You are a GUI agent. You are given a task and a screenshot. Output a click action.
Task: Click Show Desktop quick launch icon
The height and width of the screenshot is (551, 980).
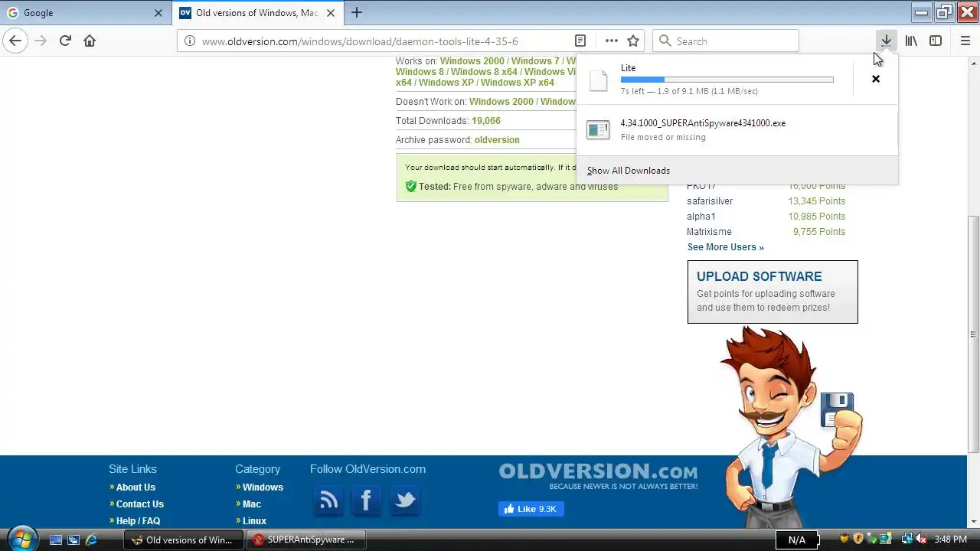55,540
